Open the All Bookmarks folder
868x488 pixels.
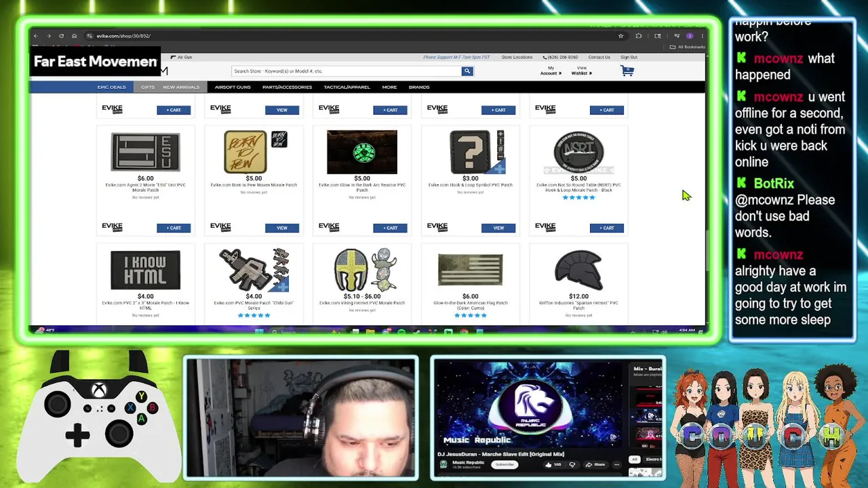pyautogui.click(x=687, y=47)
